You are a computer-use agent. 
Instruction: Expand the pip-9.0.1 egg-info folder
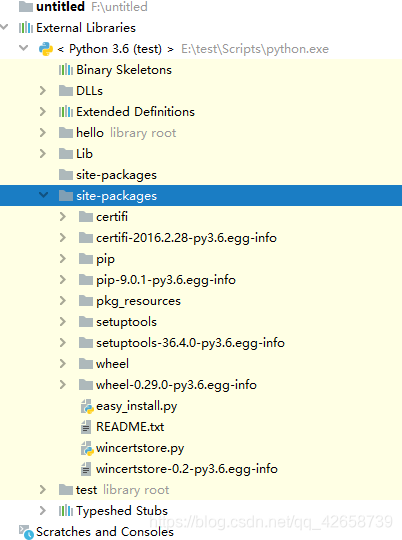coord(63,280)
